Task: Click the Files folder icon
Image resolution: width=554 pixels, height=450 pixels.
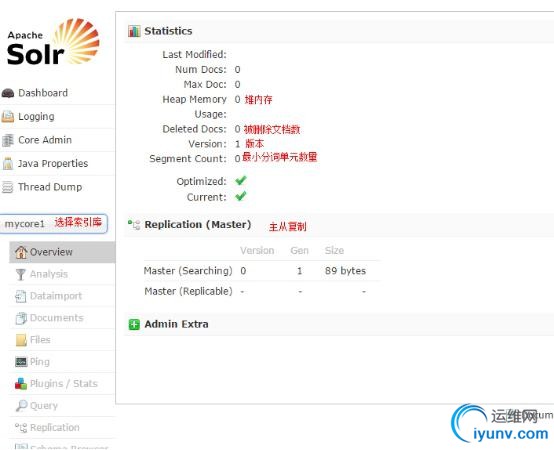Action: pos(21,340)
